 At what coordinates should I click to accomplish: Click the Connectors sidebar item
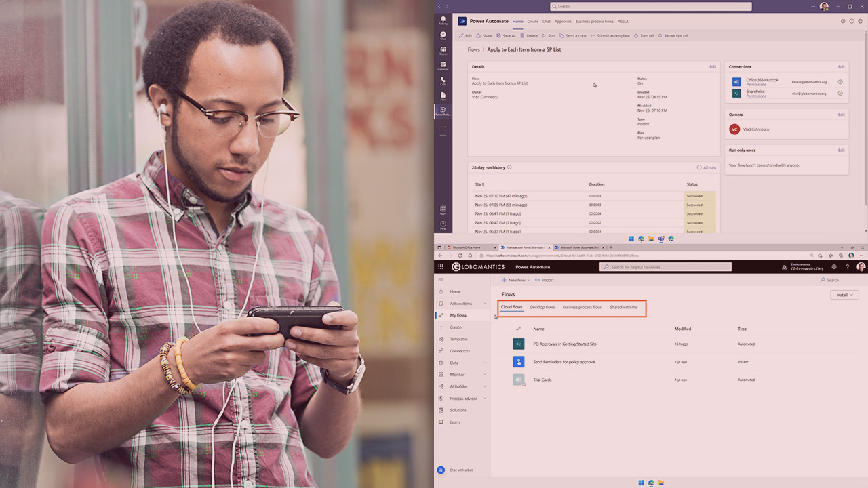click(x=460, y=351)
